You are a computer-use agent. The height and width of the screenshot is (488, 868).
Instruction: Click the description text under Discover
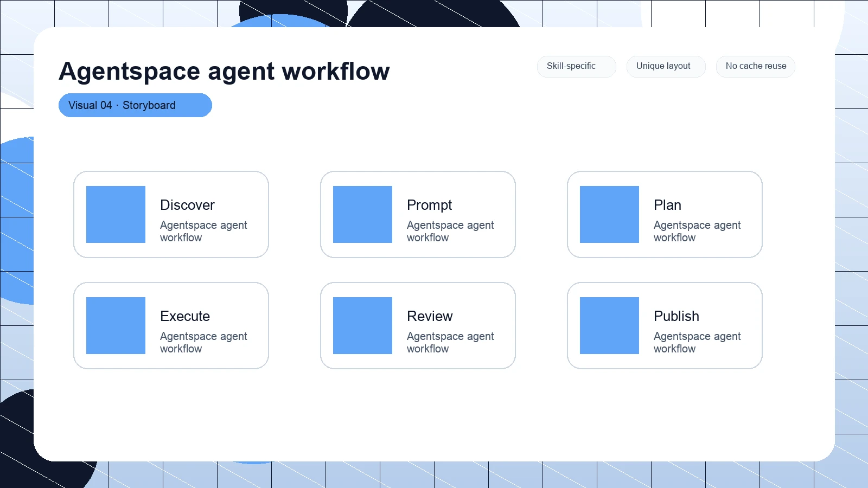203,231
